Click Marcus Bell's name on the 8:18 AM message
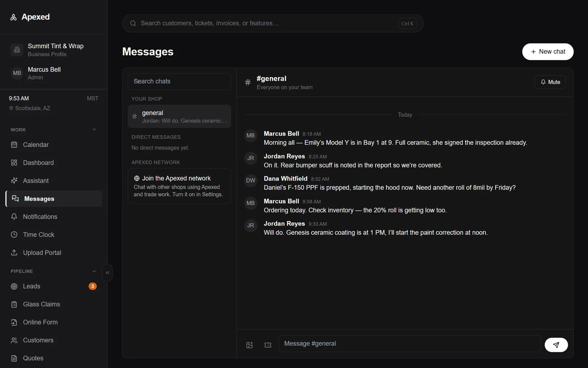This screenshot has height=368, width=588. [282, 133]
